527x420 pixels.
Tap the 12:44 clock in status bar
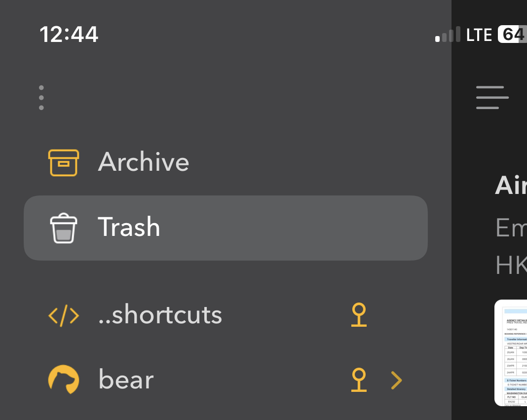pos(69,35)
